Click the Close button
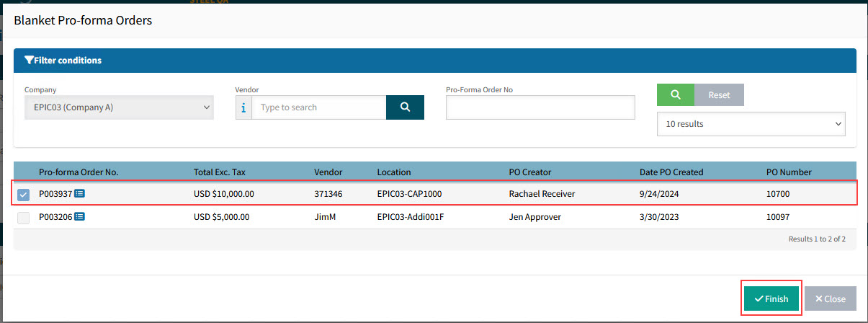This screenshot has width=868, height=323. [x=829, y=298]
